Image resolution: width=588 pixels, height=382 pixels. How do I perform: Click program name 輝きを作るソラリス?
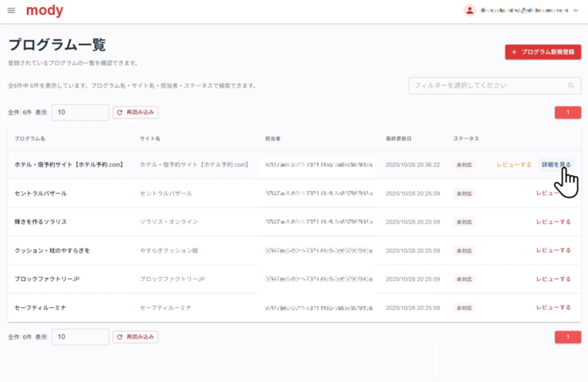[41, 222]
